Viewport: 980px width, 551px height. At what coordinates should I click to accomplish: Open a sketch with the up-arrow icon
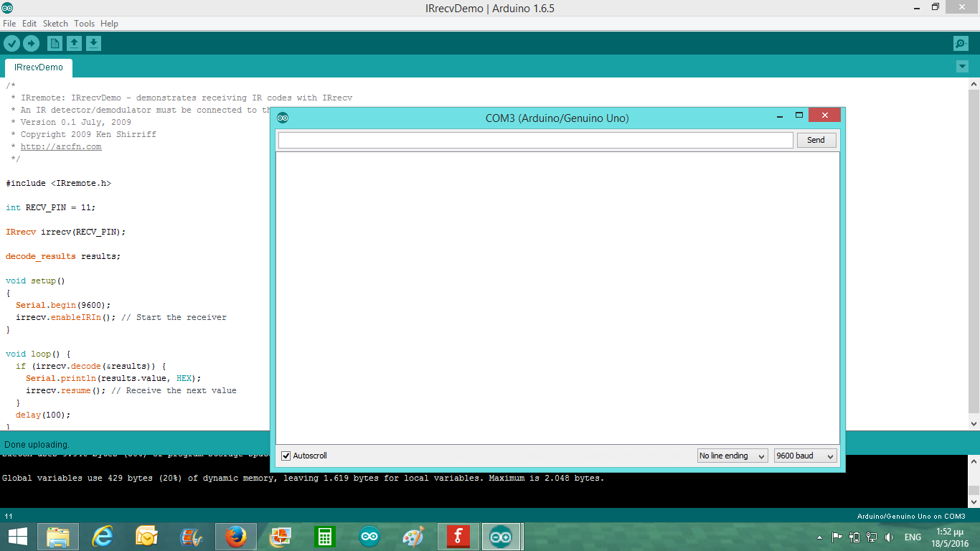click(x=74, y=44)
